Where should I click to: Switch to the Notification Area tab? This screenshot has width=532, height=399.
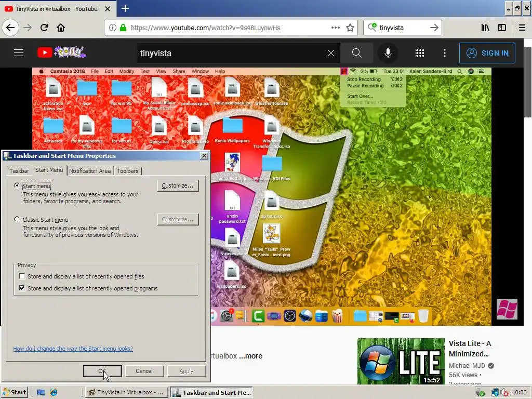90,170
